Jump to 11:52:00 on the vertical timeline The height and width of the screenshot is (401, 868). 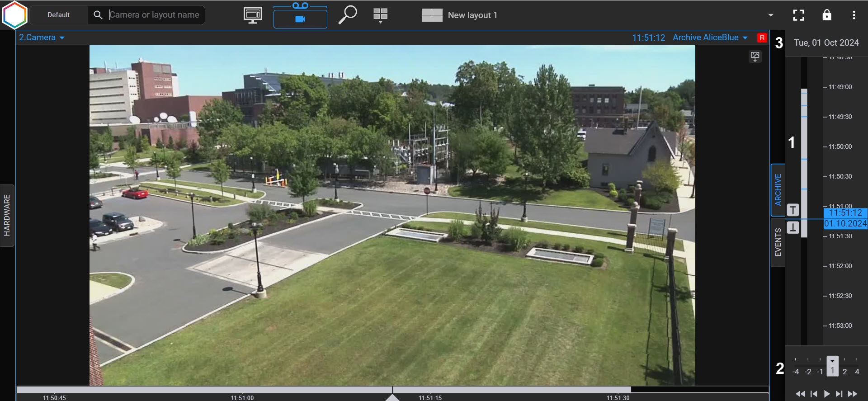coord(840,266)
